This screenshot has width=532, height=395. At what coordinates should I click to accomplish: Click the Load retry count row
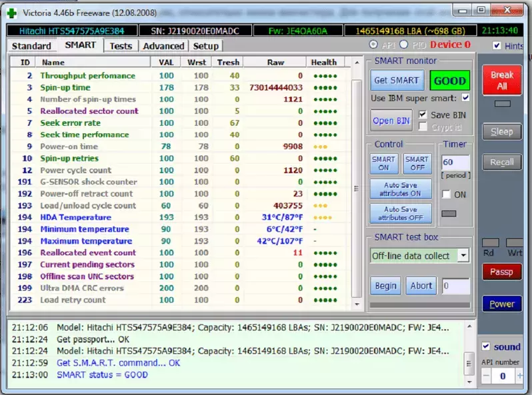click(181, 300)
